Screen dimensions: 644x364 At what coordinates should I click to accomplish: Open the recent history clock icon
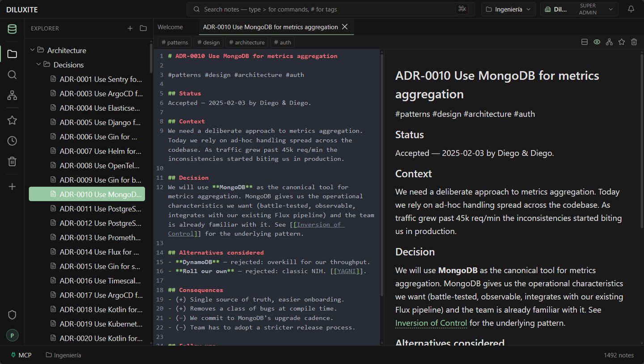coord(12,141)
